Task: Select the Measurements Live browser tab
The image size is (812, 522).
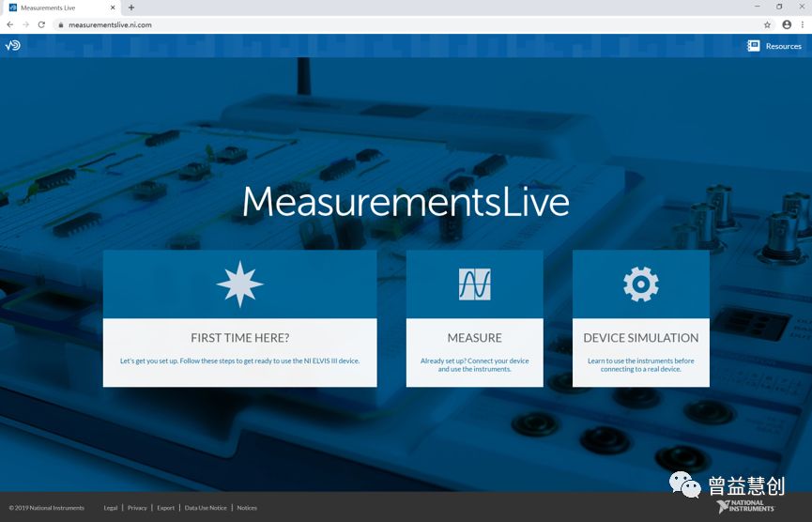Action: point(61,8)
